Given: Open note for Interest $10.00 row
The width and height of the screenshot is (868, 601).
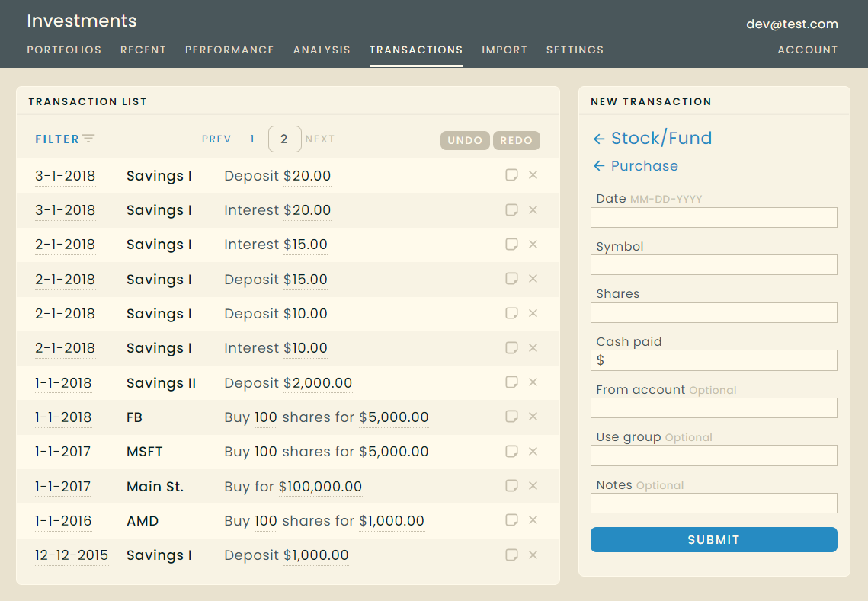Looking at the screenshot, I should coord(511,347).
